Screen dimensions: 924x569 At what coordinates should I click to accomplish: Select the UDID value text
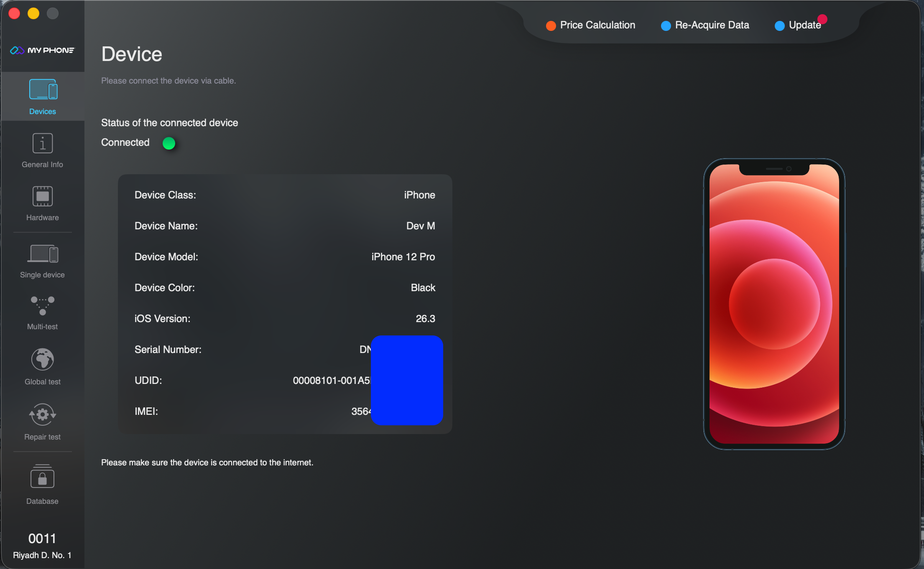click(331, 381)
